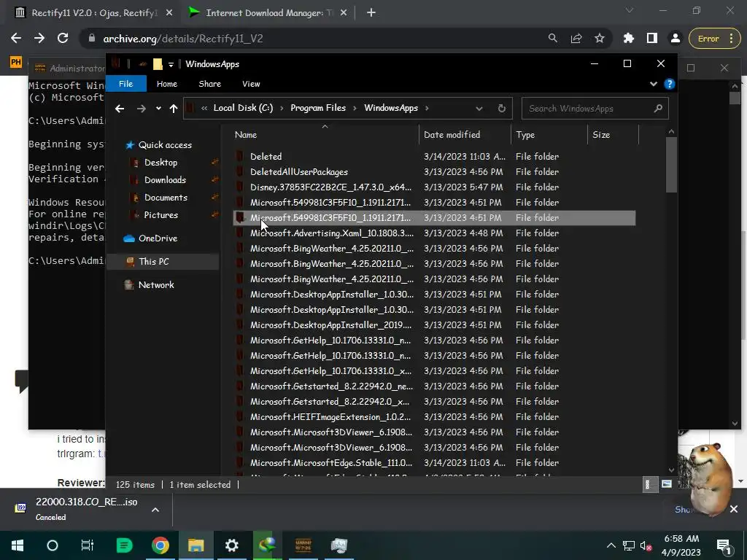
Task: Toggle Chrome side panel icon
Action: (x=652, y=38)
